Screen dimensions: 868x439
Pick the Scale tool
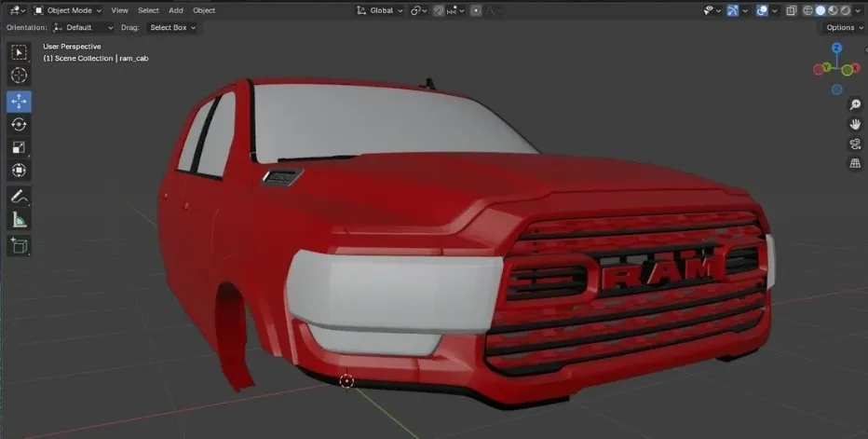click(19, 147)
